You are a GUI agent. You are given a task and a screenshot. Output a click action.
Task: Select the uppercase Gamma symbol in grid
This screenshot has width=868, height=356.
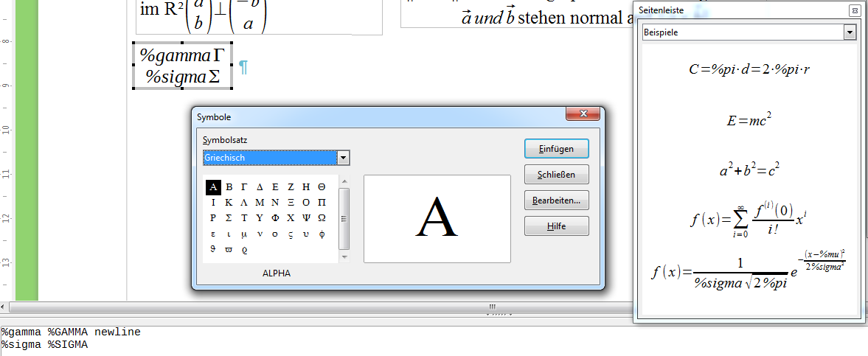[x=244, y=187]
